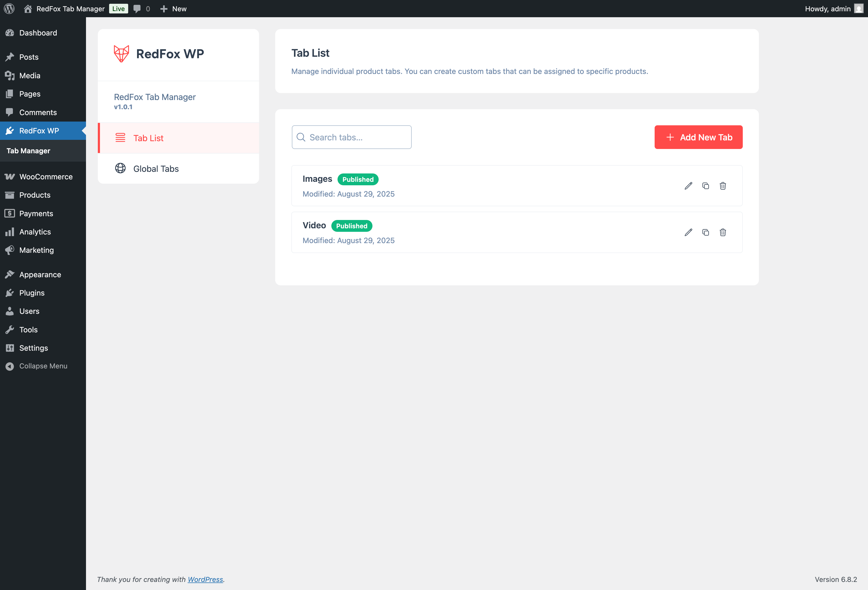Click the plus New icon
Image resolution: width=868 pixels, height=590 pixels.
tap(164, 9)
